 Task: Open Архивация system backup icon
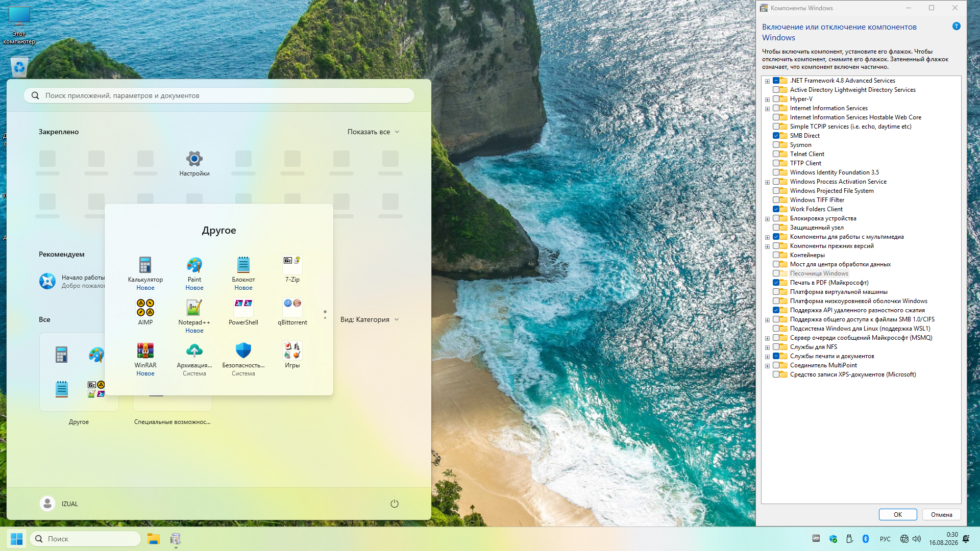pyautogui.click(x=194, y=351)
